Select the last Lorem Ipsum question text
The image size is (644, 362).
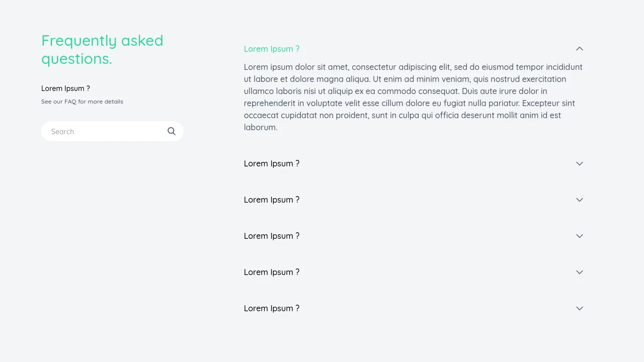click(272, 308)
